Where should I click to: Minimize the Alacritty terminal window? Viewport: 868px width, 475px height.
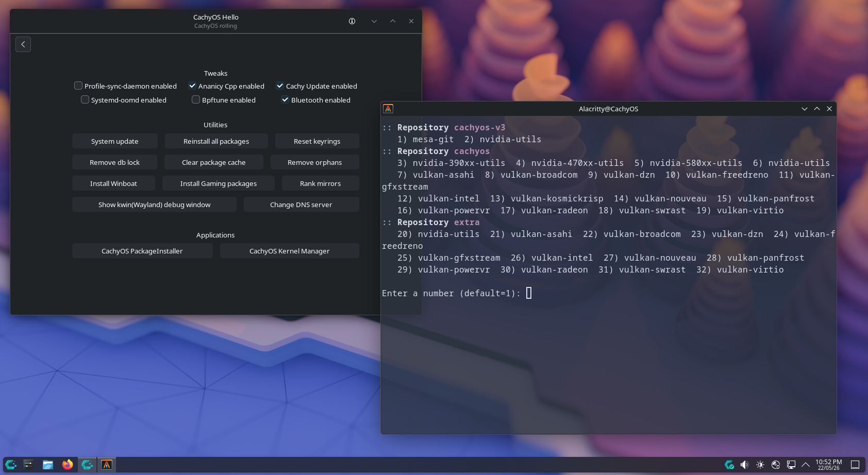(x=805, y=109)
